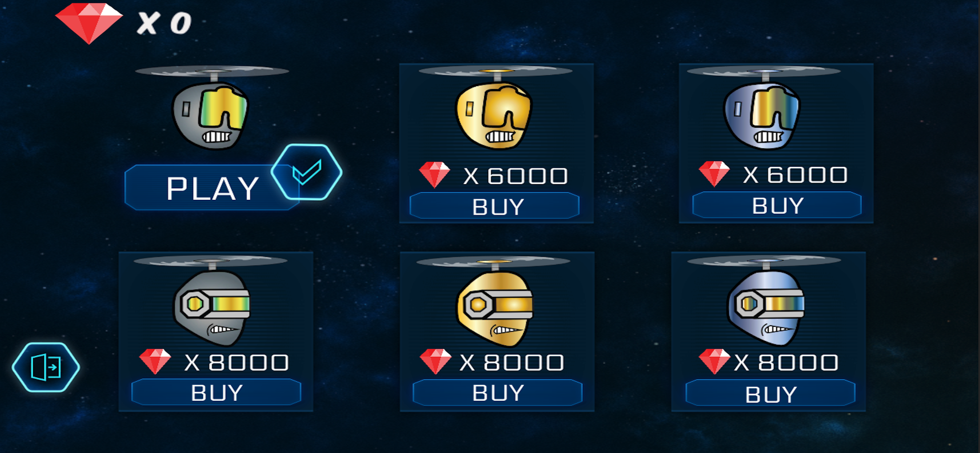Viewport: 980px width, 453px height.
Task: Select the grey goggle robot character
Action: (x=211, y=108)
